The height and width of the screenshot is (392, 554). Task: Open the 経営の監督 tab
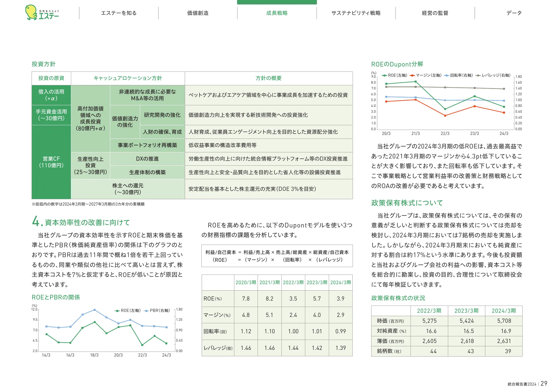[435, 13]
